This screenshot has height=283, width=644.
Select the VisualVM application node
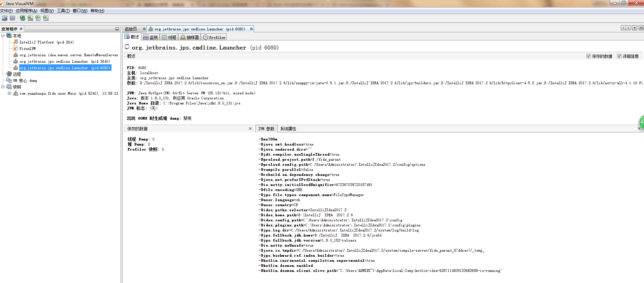pos(27,49)
